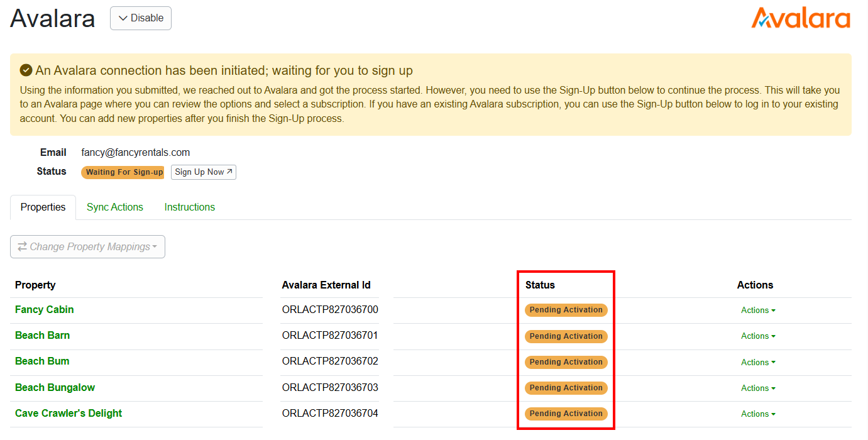
Task: Click the Sign Up Now button
Action: click(x=203, y=171)
